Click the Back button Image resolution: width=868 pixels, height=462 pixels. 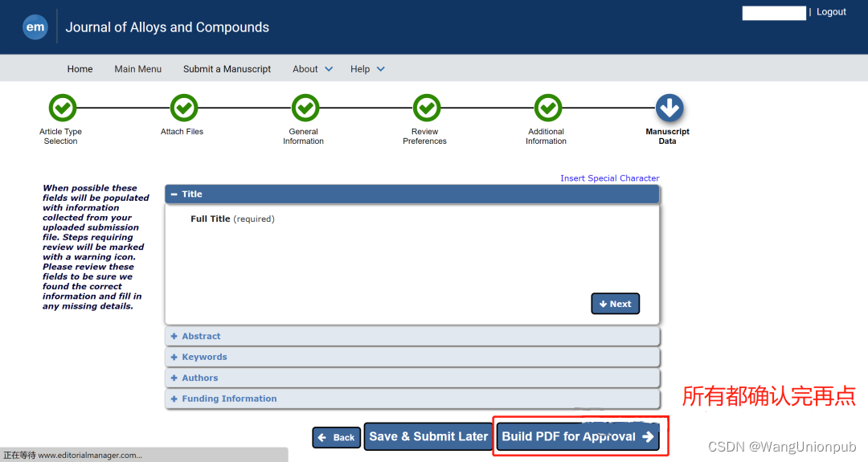coord(337,438)
